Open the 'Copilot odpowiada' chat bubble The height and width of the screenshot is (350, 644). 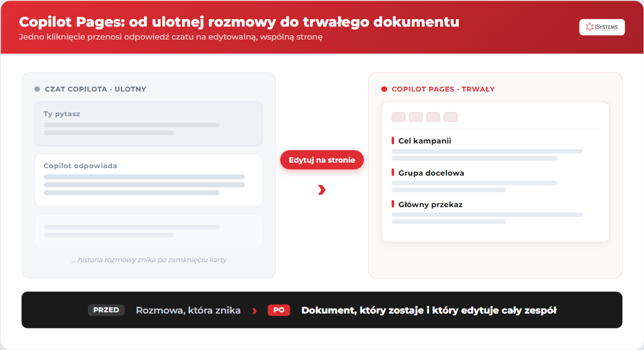148,180
